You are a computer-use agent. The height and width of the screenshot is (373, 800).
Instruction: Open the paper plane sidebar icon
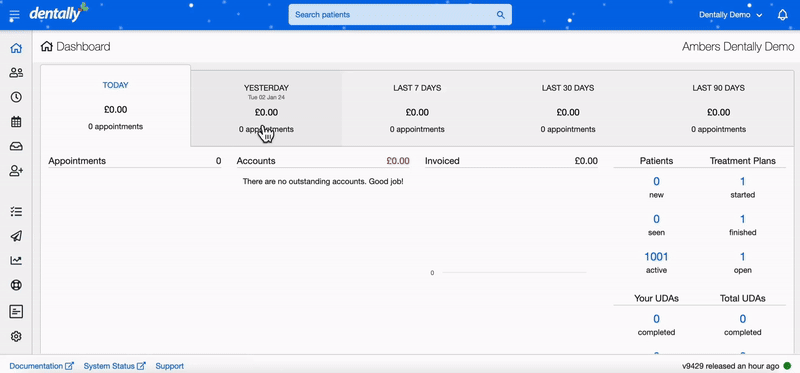click(x=16, y=236)
